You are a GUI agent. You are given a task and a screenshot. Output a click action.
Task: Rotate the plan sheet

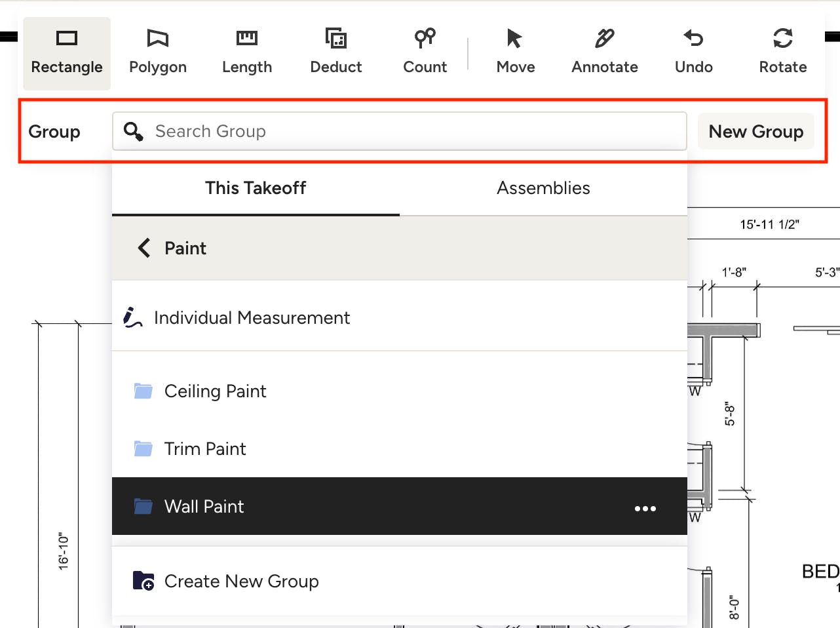coord(783,53)
